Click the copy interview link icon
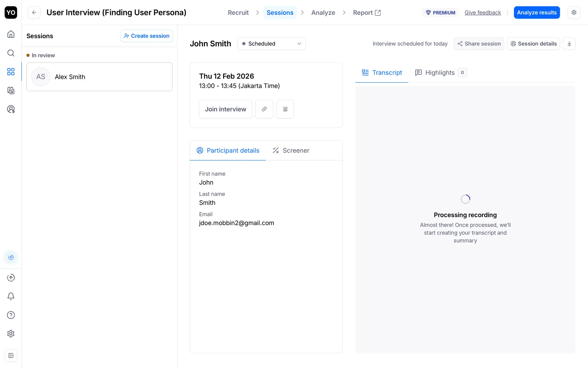The width and height of the screenshot is (588, 368). pos(264,109)
